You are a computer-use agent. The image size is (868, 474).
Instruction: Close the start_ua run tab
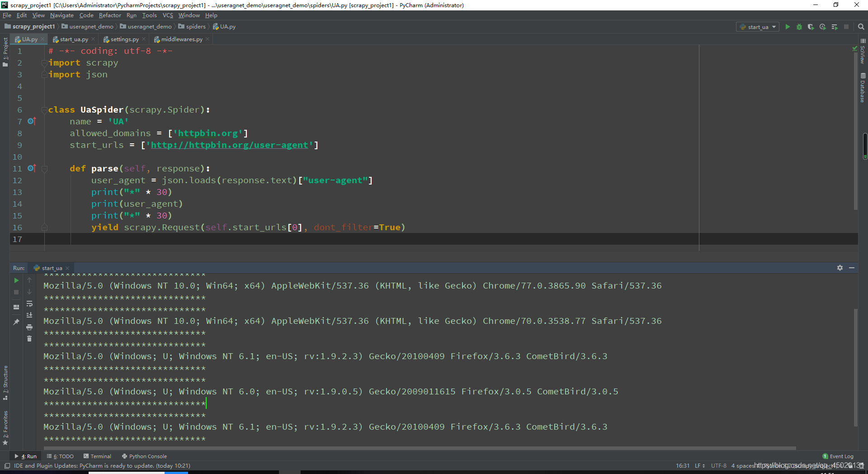point(67,268)
